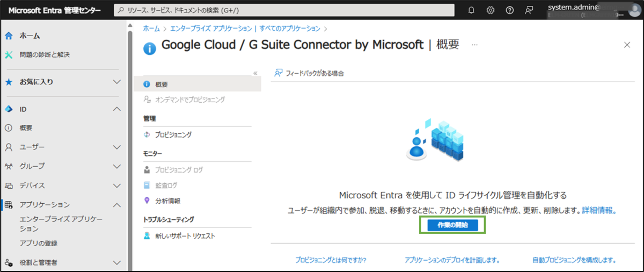Click the デバイス monitor icon
644x272 pixels.
click(x=8, y=185)
